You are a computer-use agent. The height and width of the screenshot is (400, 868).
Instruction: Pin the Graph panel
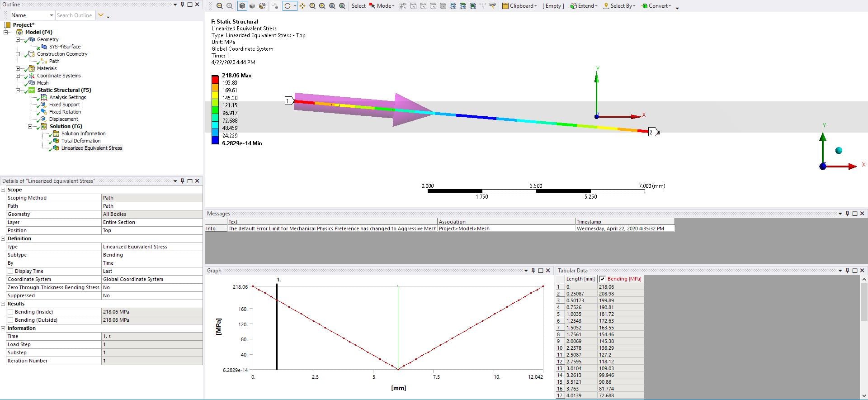[533, 271]
